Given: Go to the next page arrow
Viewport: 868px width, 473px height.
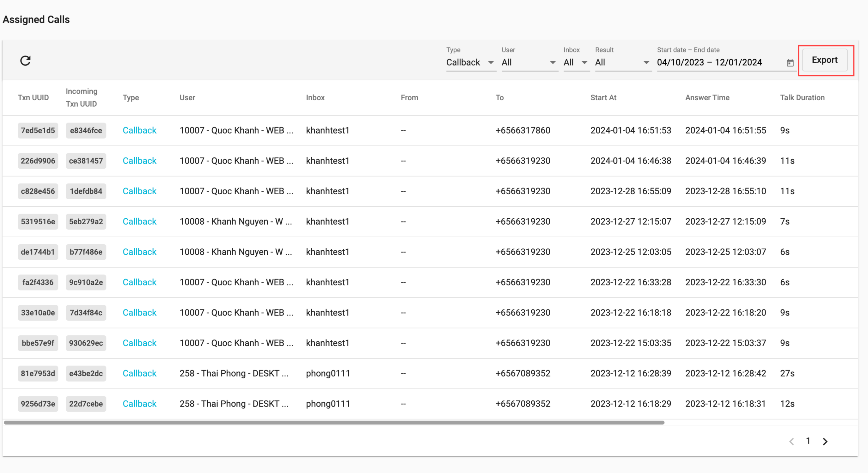Looking at the screenshot, I should (825, 441).
